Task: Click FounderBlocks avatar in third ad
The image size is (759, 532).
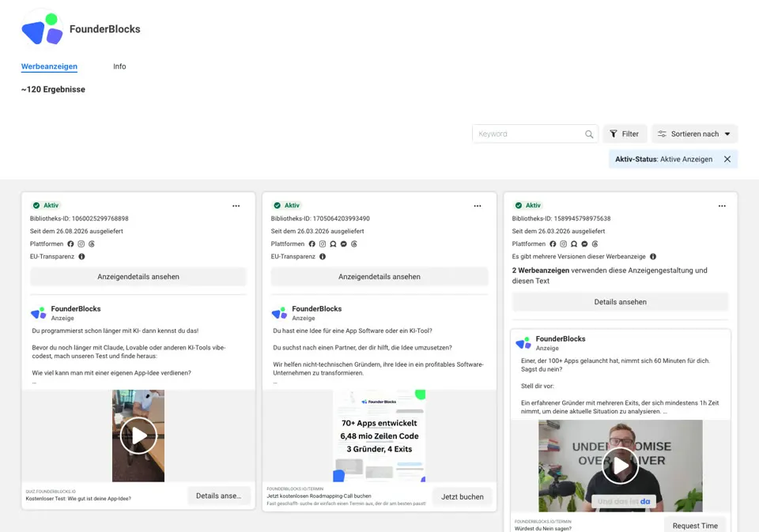Action: (523, 343)
